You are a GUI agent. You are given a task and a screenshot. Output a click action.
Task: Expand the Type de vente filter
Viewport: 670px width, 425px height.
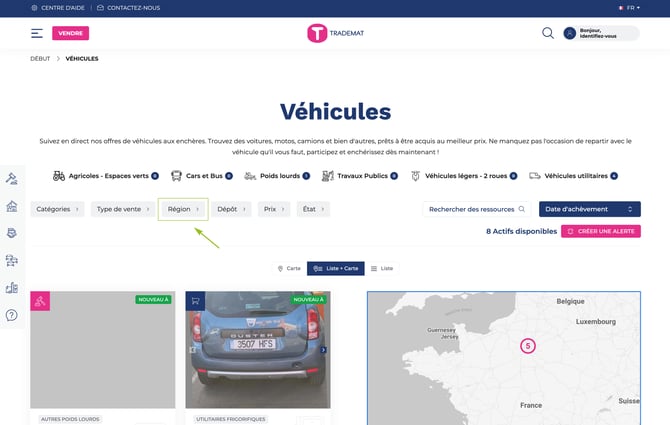click(x=123, y=209)
